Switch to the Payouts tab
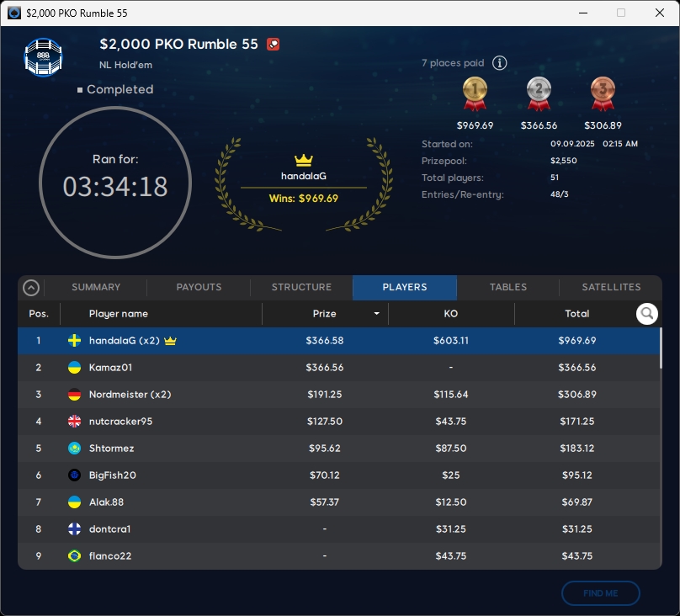The image size is (680, 616). tap(199, 287)
